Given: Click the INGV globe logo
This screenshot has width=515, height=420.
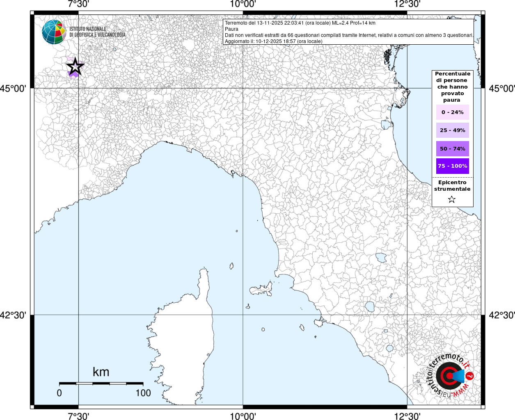Looking at the screenshot, I should click(54, 32).
